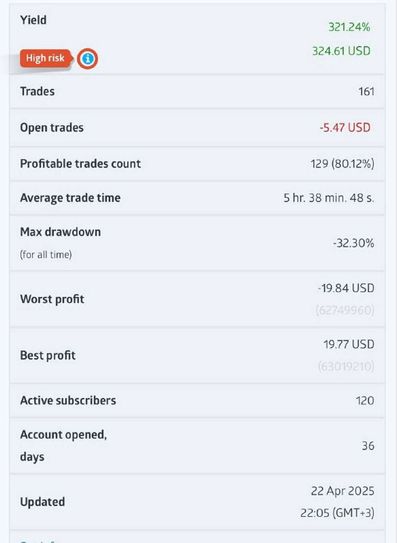The image size is (400, 543).
Task: Click the Max drawdown label
Action: coord(61,232)
